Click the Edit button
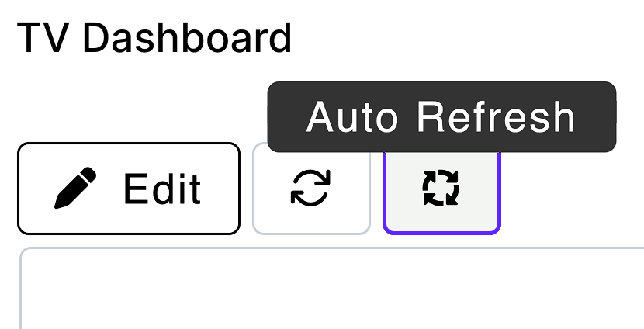 point(129,189)
